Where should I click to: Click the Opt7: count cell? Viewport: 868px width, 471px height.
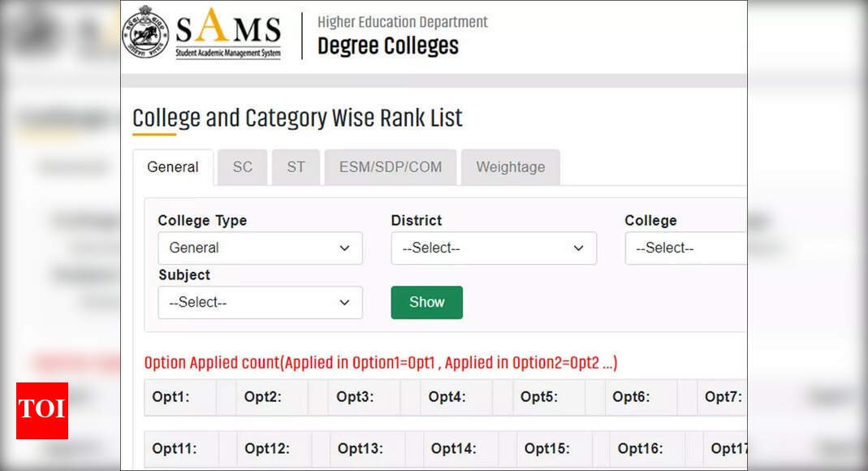point(722,397)
